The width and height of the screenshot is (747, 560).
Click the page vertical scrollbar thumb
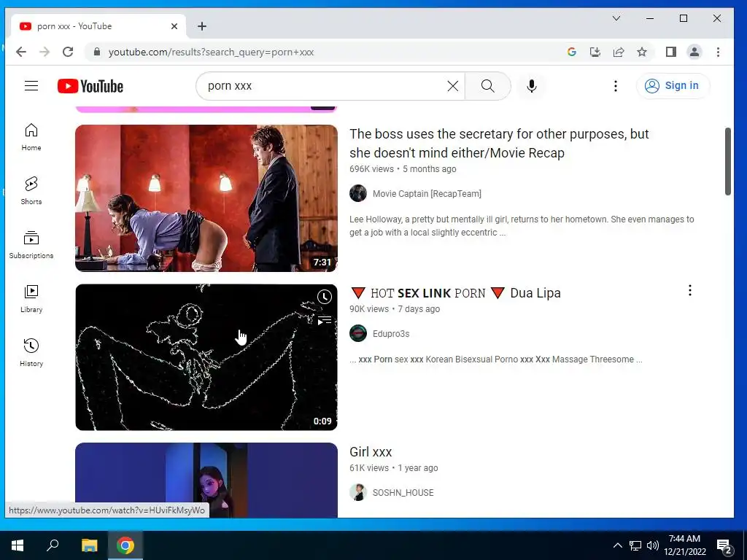click(x=727, y=161)
